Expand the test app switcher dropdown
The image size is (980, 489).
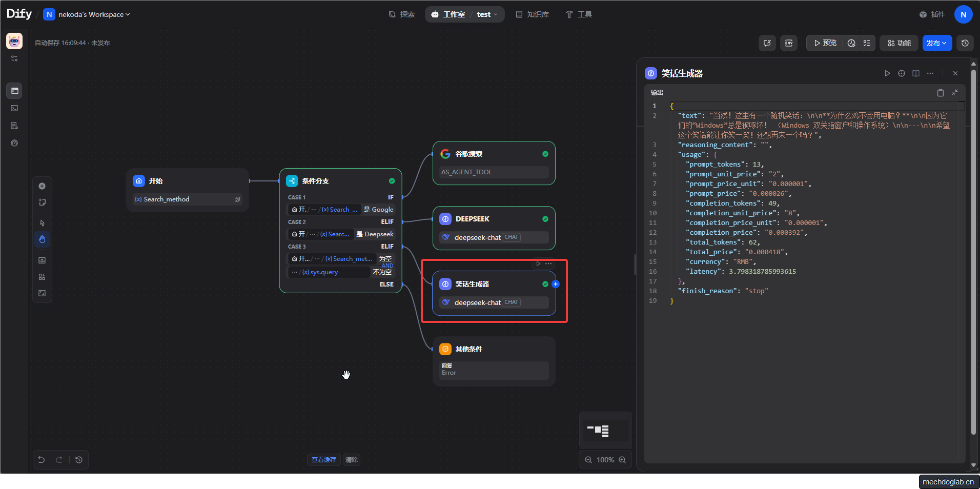click(487, 14)
